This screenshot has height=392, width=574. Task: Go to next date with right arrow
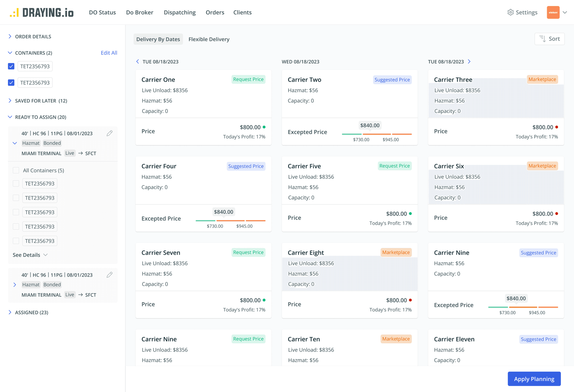(469, 62)
